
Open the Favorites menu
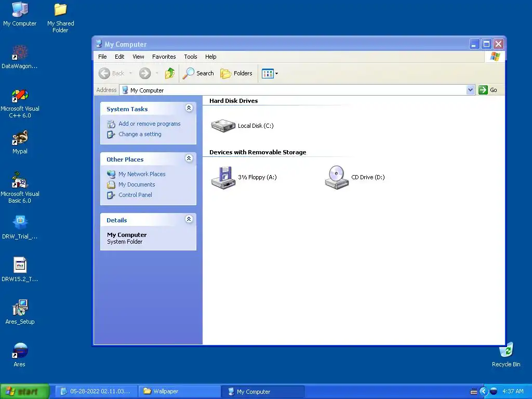point(164,57)
